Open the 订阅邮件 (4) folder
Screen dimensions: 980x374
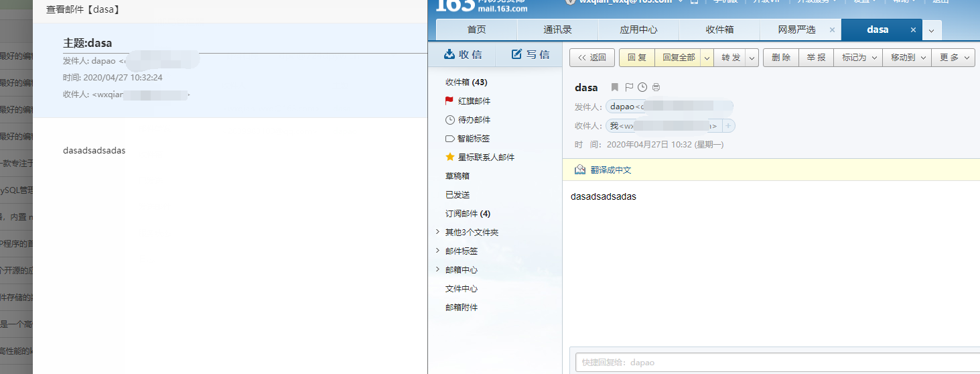pos(468,213)
